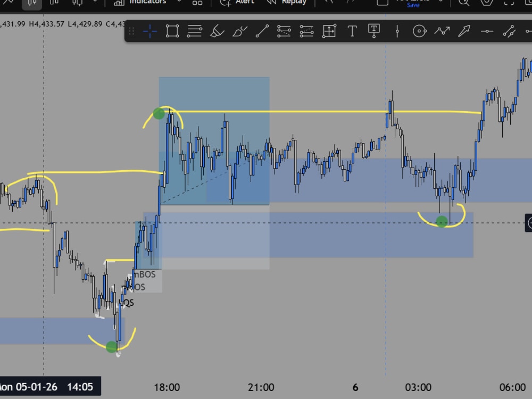Select the diagonal channel line tool

tap(509, 31)
